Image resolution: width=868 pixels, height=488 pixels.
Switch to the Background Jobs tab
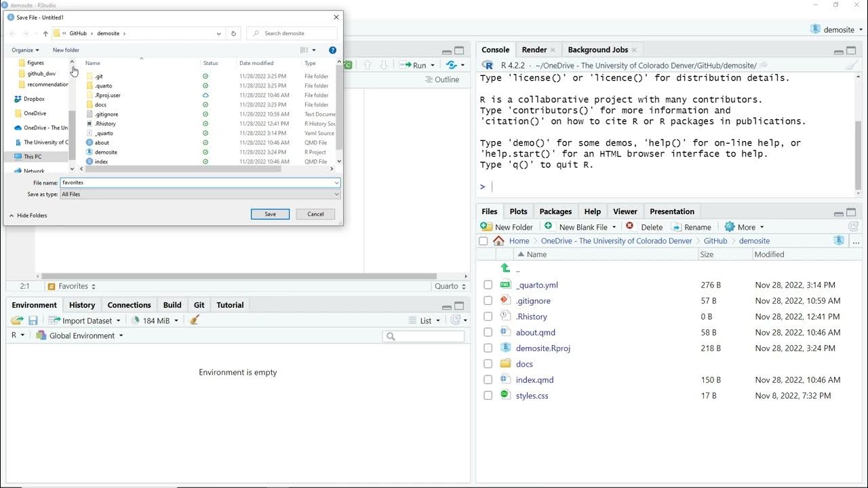(x=598, y=49)
